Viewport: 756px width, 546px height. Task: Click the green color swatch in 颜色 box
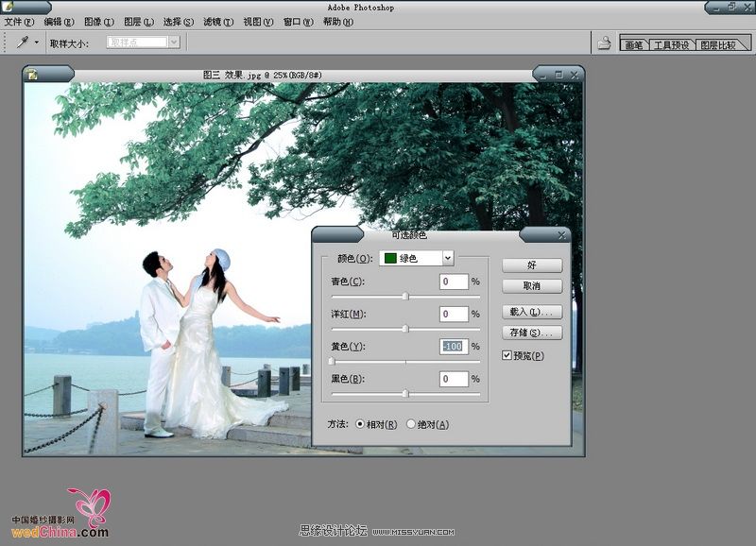(390, 258)
